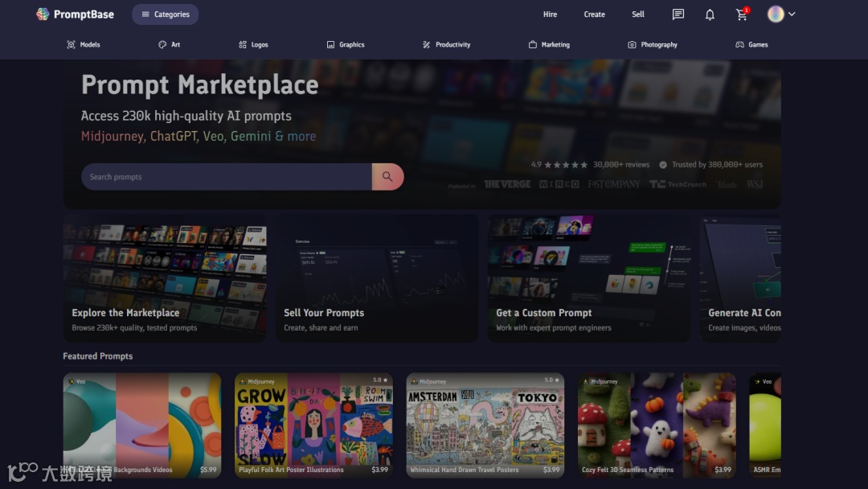
Task: Click the 5.0 rating on Travel Posters card
Action: (552, 380)
